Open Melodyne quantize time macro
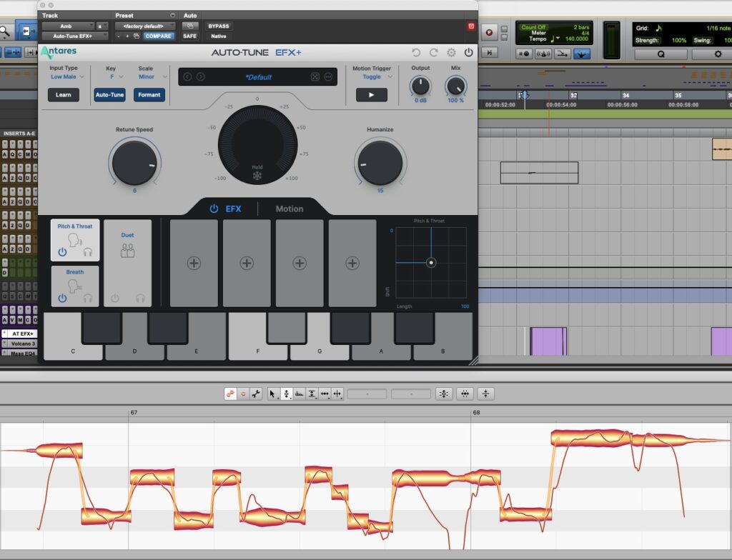 [x=465, y=394]
